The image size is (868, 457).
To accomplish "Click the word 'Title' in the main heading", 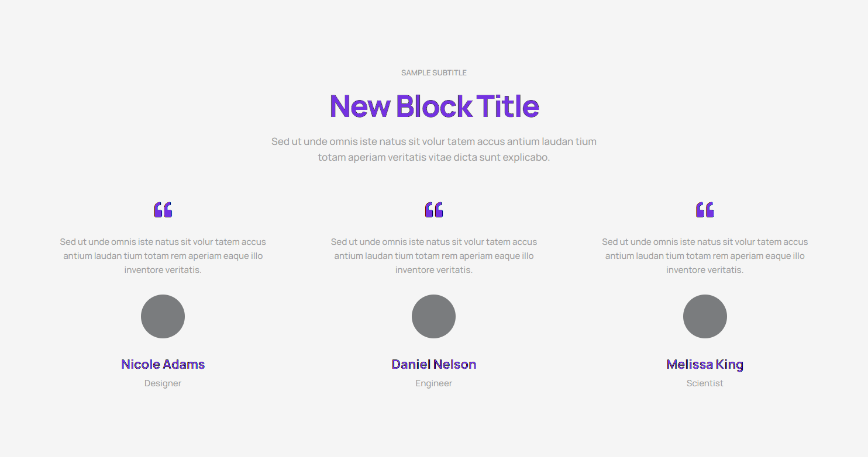I will (x=508, y=106).
